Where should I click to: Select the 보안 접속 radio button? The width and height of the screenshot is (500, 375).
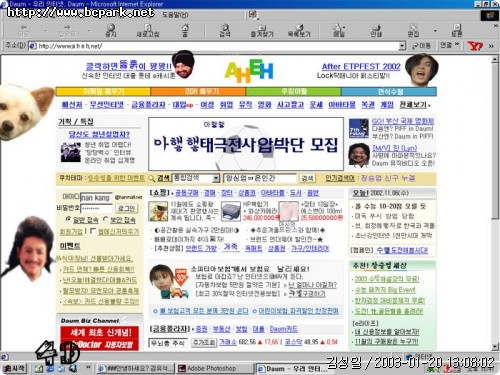[106, 219]
